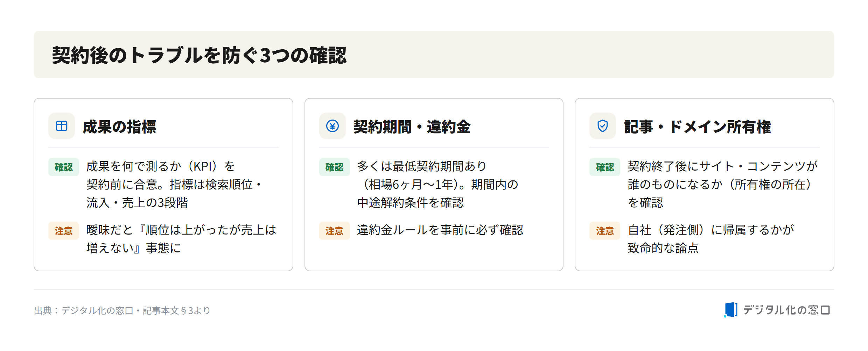Click the shield checkmark icon
The width and height of the screenshot is (868, 351).
point(602,126)
